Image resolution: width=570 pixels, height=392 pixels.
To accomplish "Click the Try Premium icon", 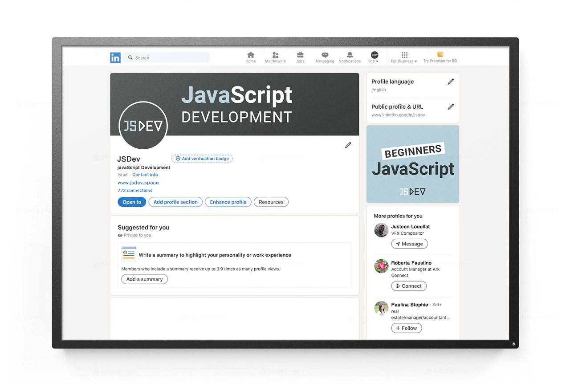I will (x=440, y=55).
